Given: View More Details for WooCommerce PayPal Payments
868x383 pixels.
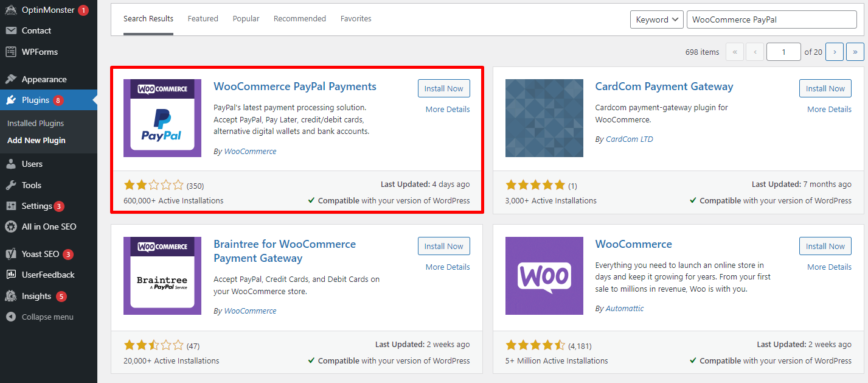Looking at the screenshot, I should coord(448,110).
